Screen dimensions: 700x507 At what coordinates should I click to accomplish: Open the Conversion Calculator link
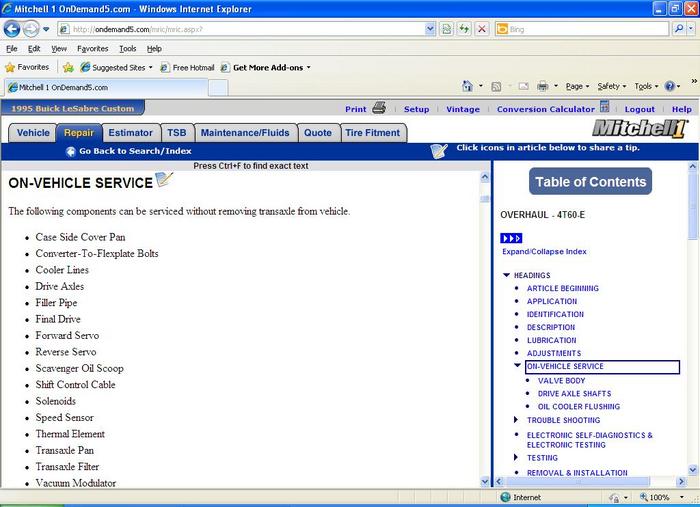(546, 109)
